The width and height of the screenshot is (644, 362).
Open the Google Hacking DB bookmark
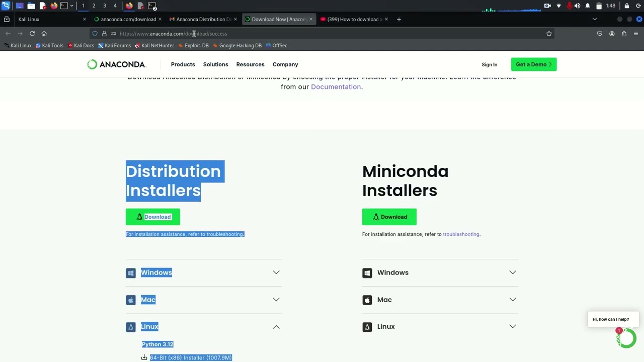[237, 45]
